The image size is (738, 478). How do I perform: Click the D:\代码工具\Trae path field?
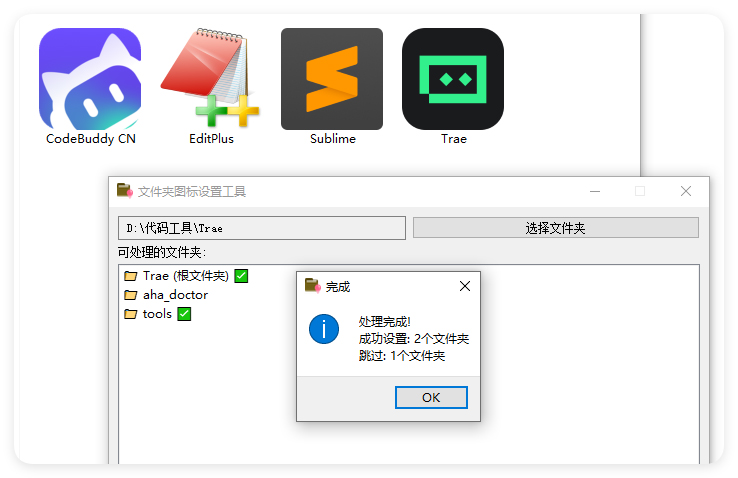click(x=262, y=228)
